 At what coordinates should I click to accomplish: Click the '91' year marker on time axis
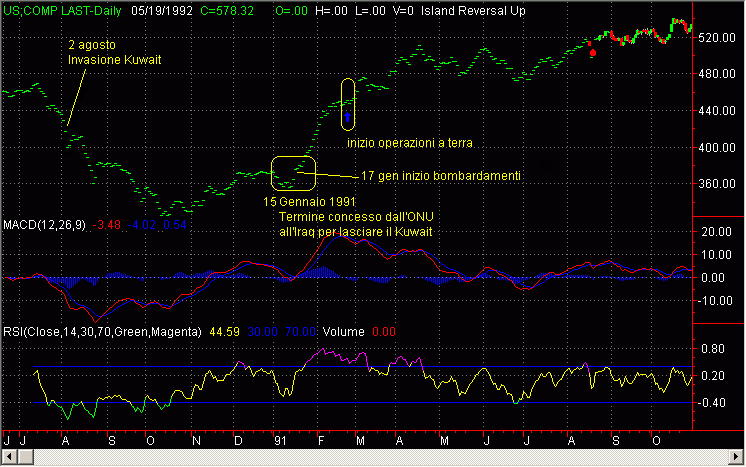click(x=282, y=440)
